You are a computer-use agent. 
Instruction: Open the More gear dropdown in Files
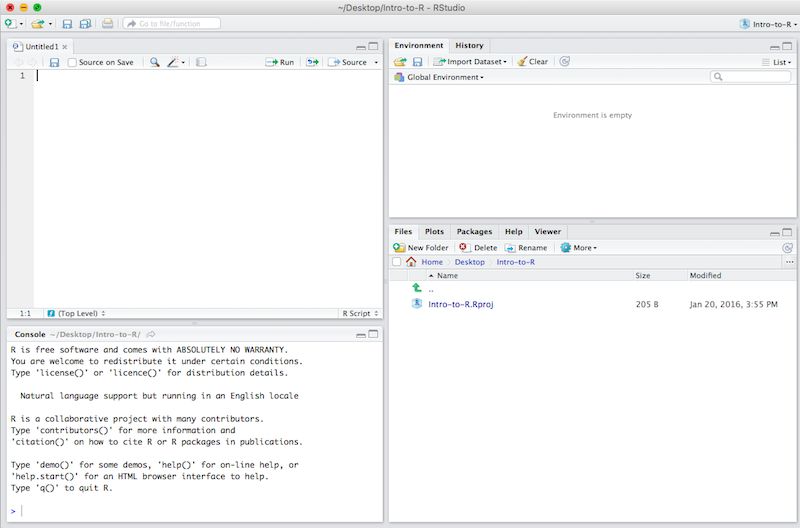point(579,247)
